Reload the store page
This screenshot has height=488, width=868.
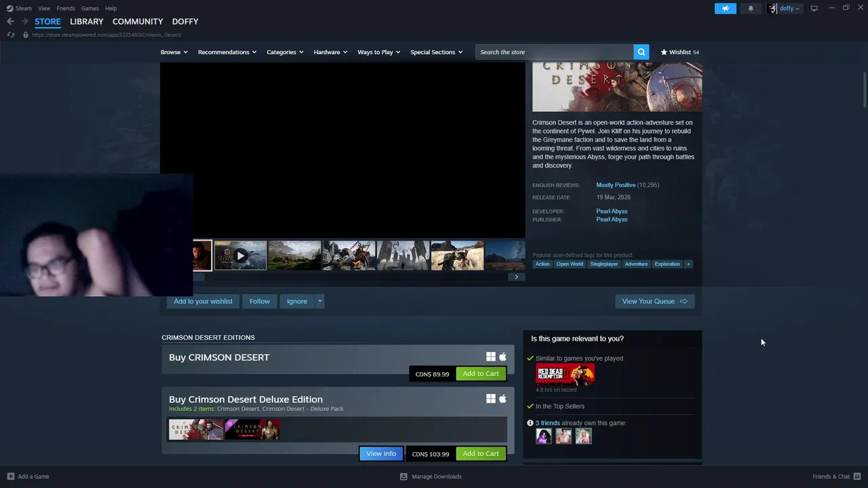coord(11,35)
